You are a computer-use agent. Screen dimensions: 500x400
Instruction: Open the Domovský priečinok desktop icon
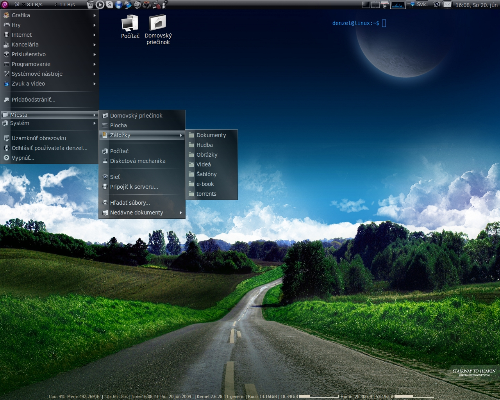pos(158,29)
